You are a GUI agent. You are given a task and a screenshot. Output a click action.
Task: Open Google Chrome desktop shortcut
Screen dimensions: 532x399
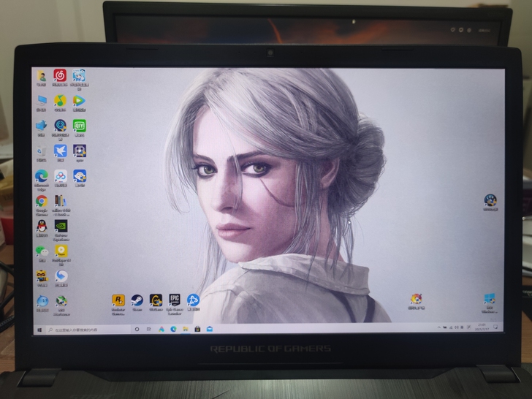42,202
